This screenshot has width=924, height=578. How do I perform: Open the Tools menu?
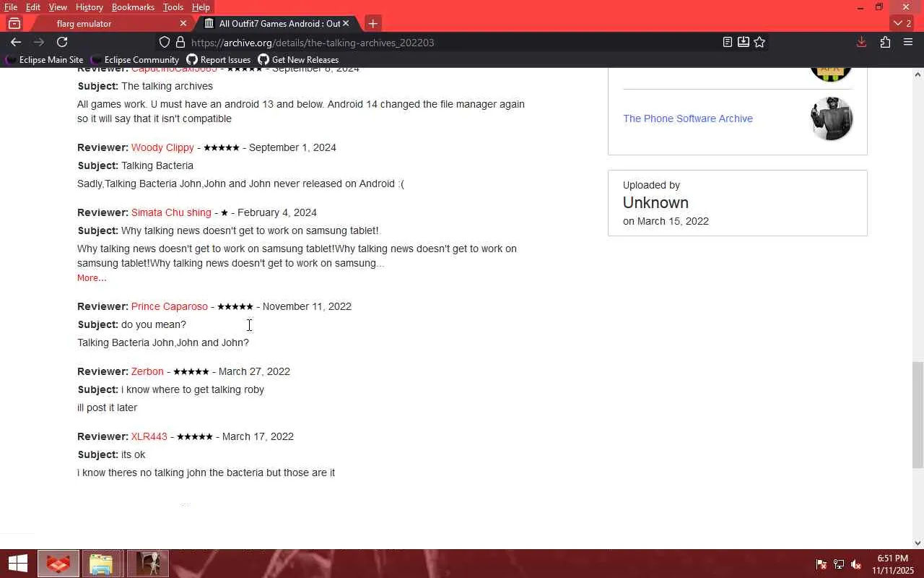point(173,7)
